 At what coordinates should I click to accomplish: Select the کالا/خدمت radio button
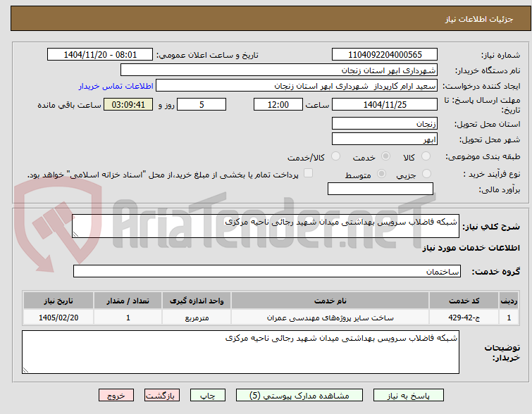click(335, 156)
